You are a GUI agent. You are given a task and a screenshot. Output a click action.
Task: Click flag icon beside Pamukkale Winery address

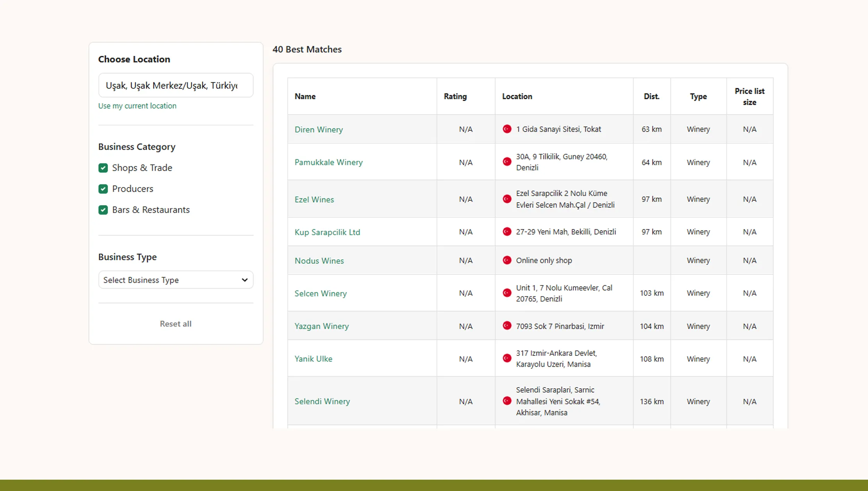[507, 162]
